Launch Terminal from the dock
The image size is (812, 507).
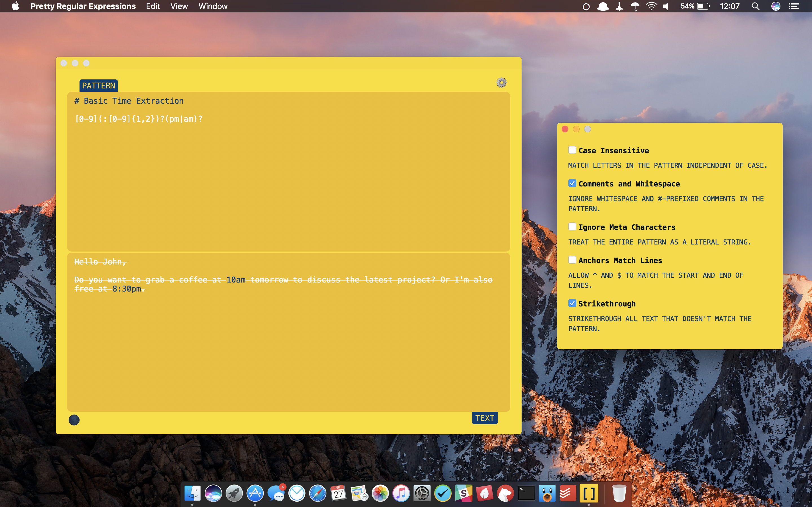[x=526, y=493]
